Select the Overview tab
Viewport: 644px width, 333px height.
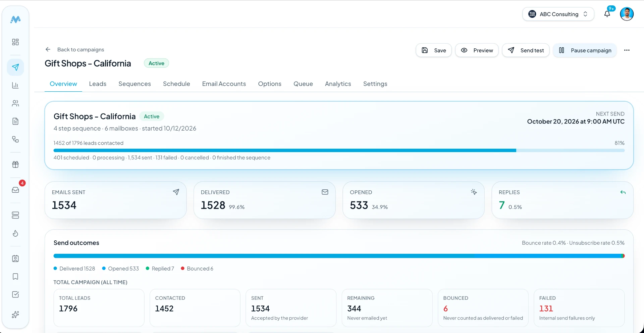pyautogui.click(x=63, y=84)
